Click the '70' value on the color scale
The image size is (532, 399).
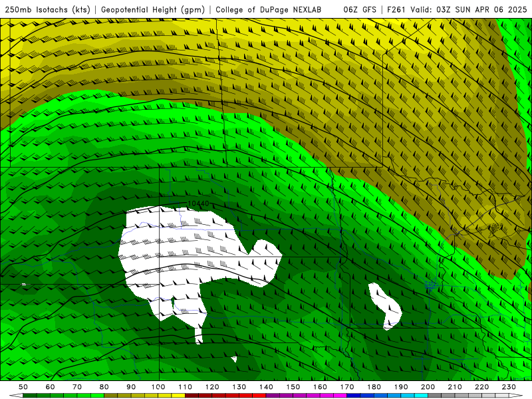click(77, 387)
